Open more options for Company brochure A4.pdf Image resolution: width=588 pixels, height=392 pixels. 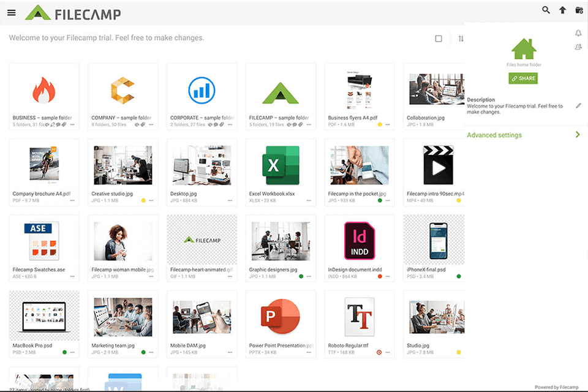point(72,201)
